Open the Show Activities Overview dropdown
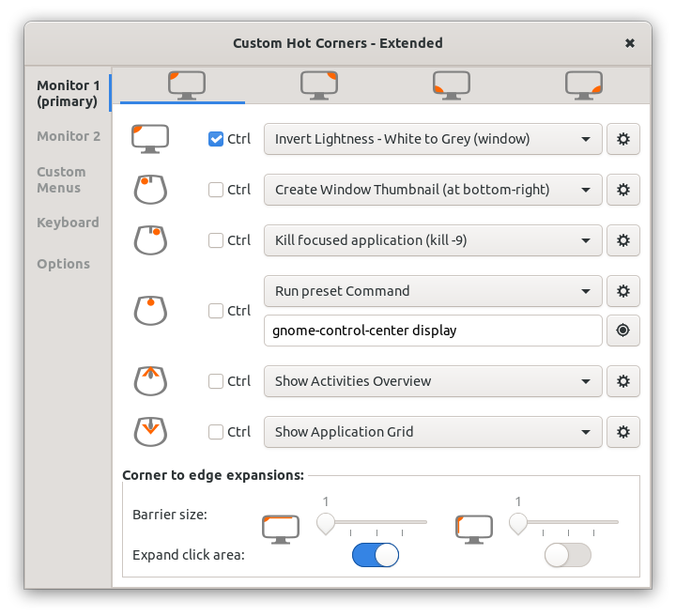 (433, 381)
